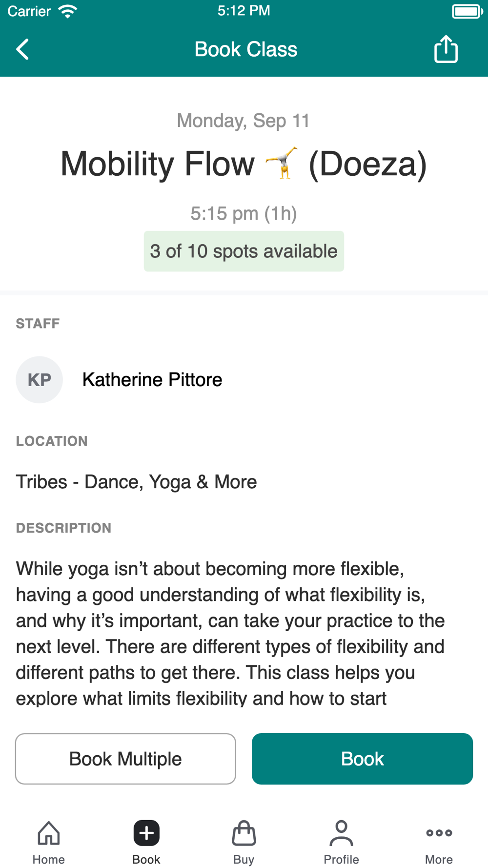Viewport: 488px width, 868px height.
Task: Switch to the Profile tab label
Action: tap(341, 859)
